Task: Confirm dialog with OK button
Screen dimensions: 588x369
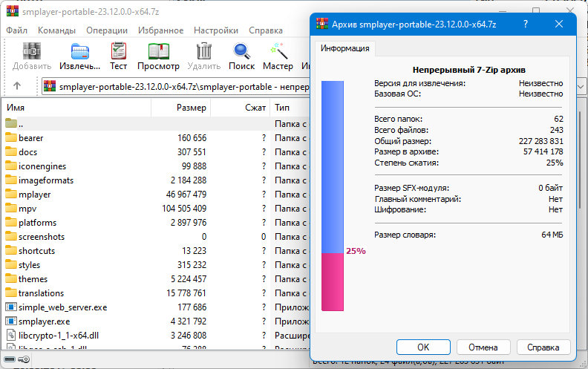Action: 423,347
